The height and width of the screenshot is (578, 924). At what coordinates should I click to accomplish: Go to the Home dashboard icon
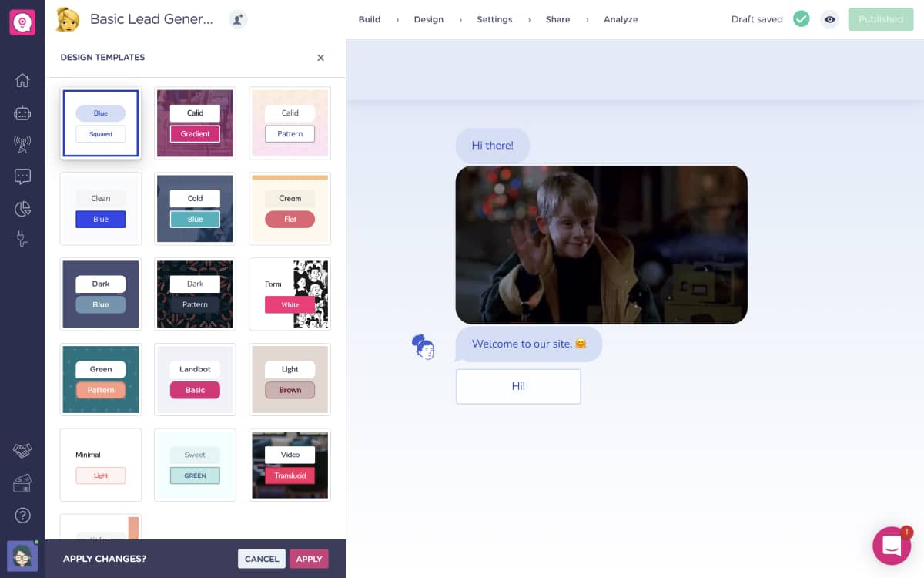click(22, 80)
